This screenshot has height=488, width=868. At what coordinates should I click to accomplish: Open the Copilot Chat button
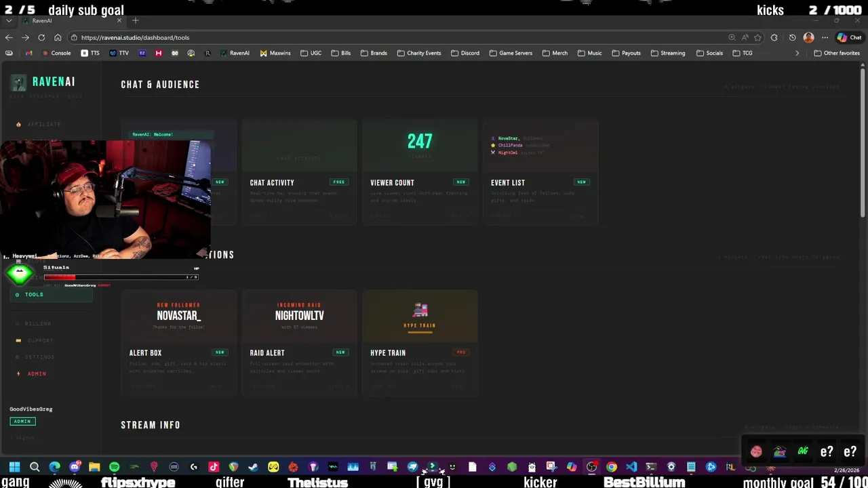coord(850,37)
